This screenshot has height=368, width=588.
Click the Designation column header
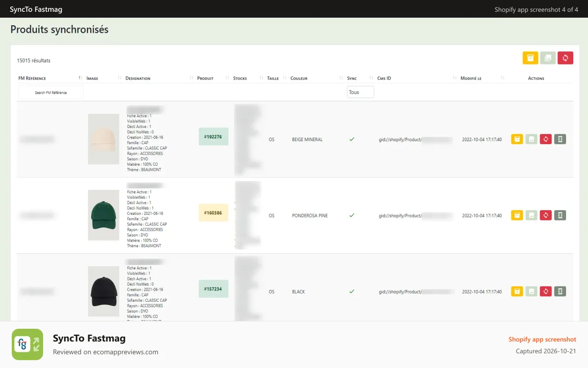click(x=138, y=79)
